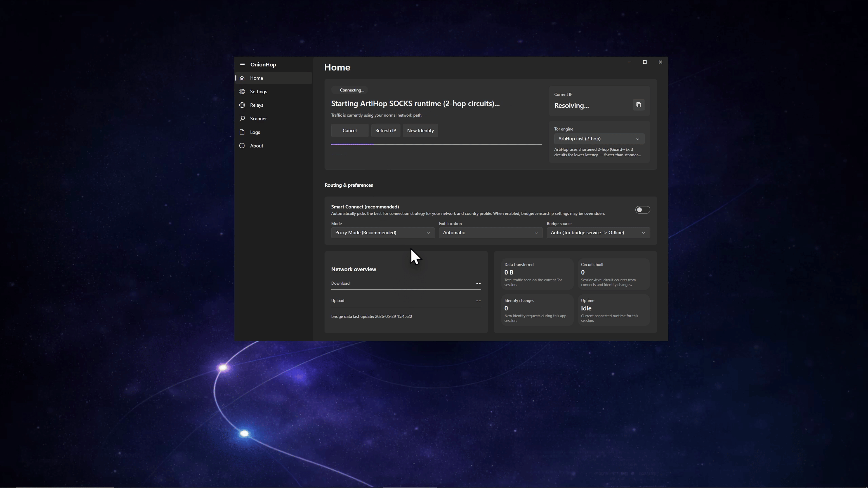The height and width of the screenshot is (488, 868).
Task: Click the Scanner magnifier icon
Action: tap(242, 119)
